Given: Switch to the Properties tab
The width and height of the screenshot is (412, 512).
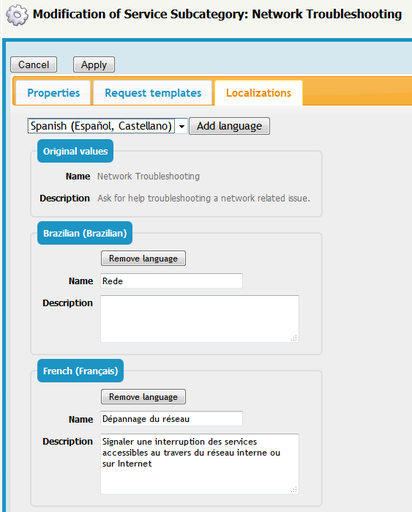Looking at the screenshot, I should 53,93.
